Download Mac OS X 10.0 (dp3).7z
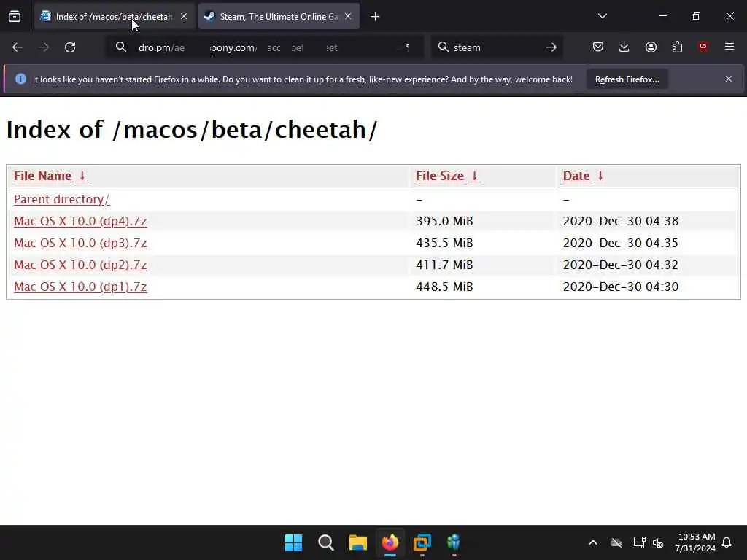The width and height of the screenshot is (747, 560). (x=80, y=243)
